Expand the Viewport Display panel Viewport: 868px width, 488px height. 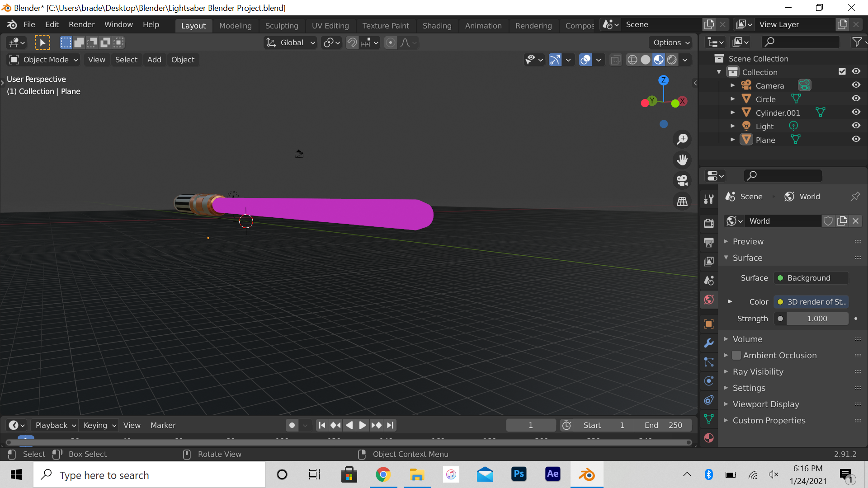766,404
